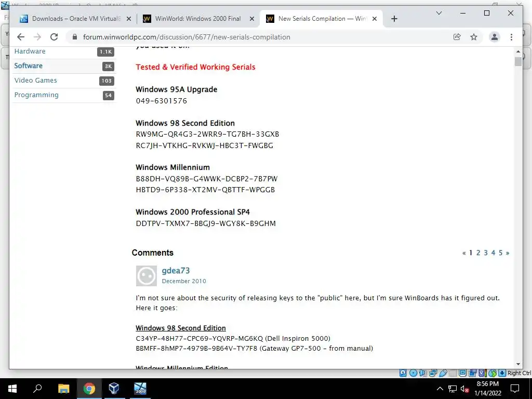Open the December 2010 comment permalink
This screenshot has width=532, height=399.
184,281
